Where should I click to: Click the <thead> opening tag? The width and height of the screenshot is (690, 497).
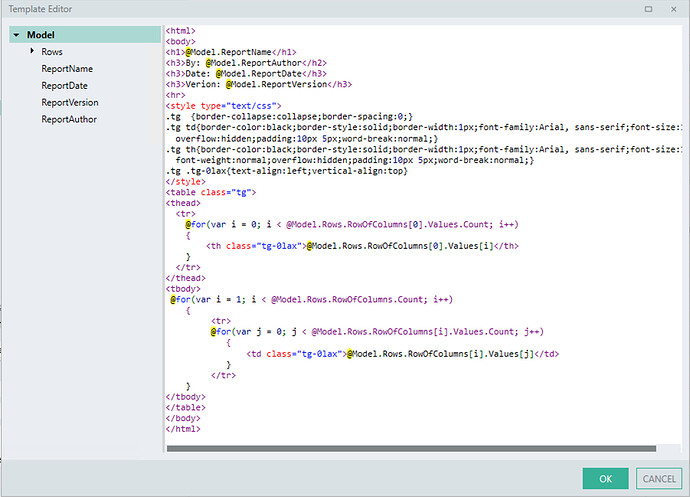click(183, 203)
